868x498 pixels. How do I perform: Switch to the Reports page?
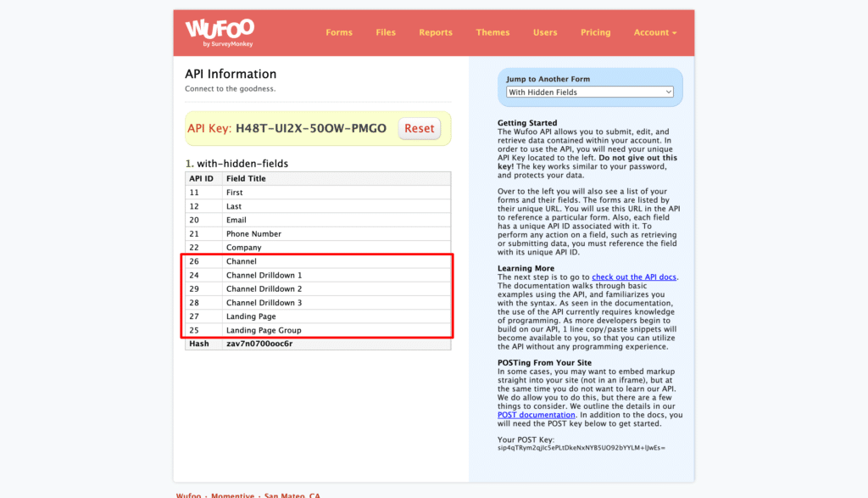coord(436,32)
